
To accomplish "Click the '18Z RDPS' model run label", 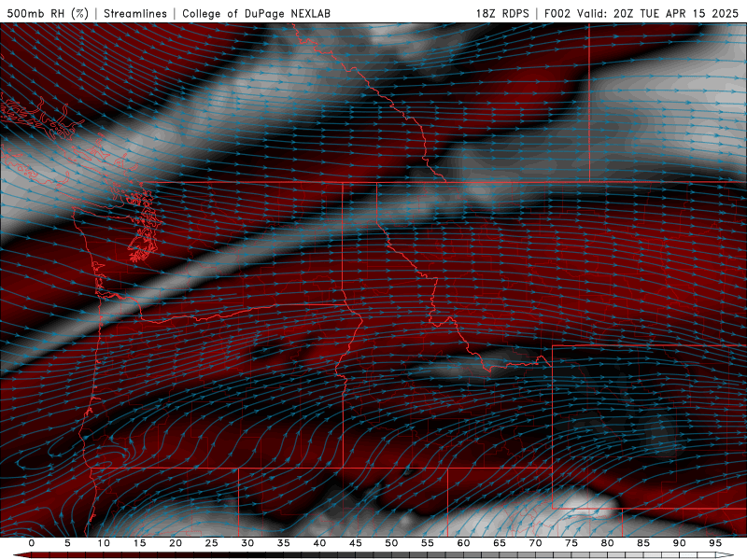I will [502, 13].
